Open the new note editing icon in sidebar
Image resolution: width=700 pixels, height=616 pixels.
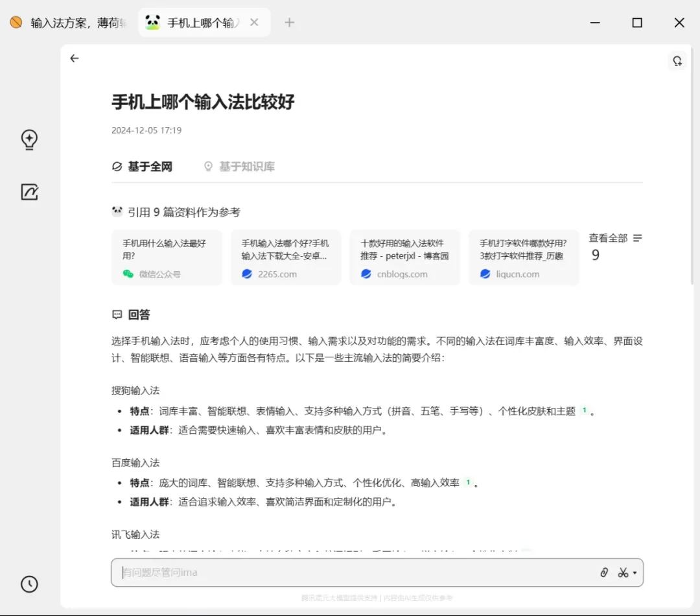(29, 192)
